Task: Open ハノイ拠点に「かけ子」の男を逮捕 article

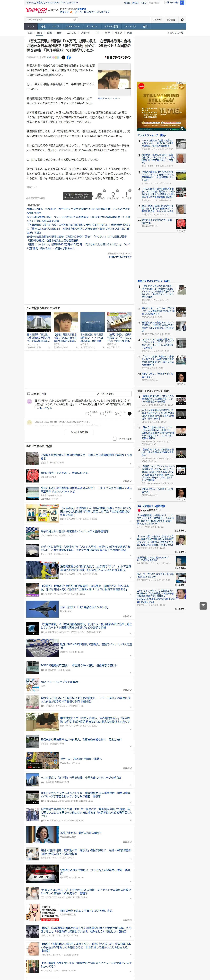Action: point(81,778)
